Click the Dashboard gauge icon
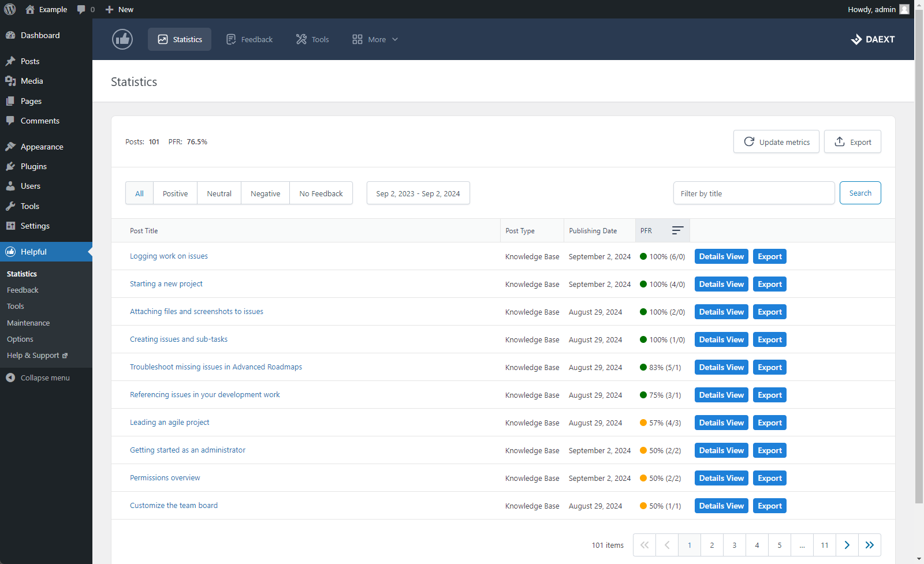 [10, 35]
